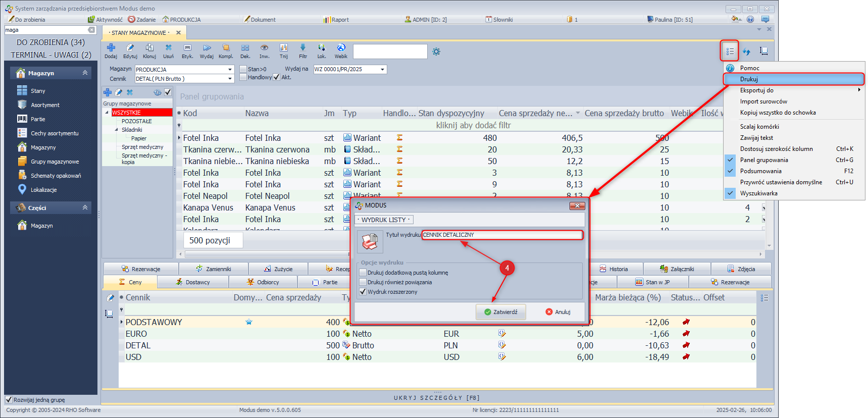Click the Tytuł wydruku text field
This screenshot has height=418, width=868.
[502, 235]
